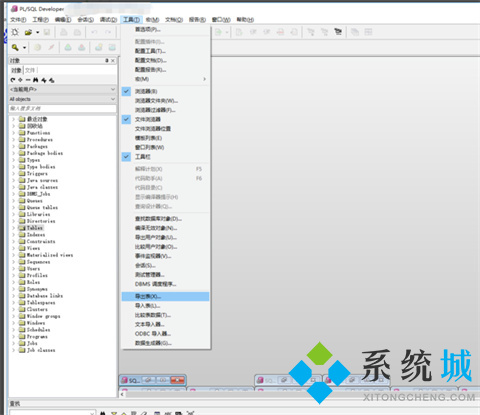
Task: Select the Tablespaces tree item
Action: (41, 303)
